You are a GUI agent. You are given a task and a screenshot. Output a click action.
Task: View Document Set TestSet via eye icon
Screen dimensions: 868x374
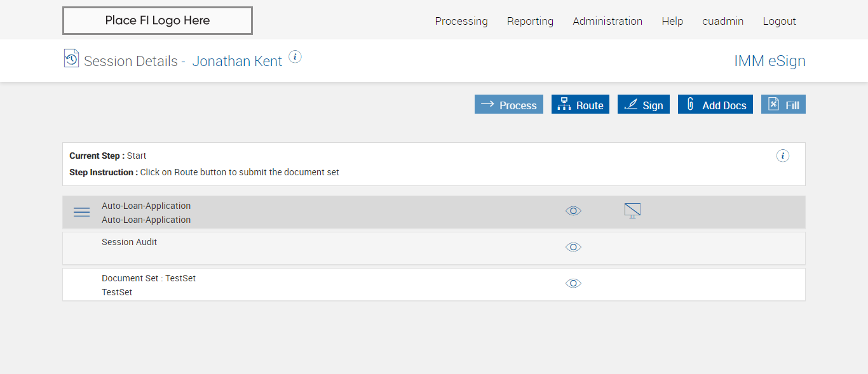tap(573, 283)
